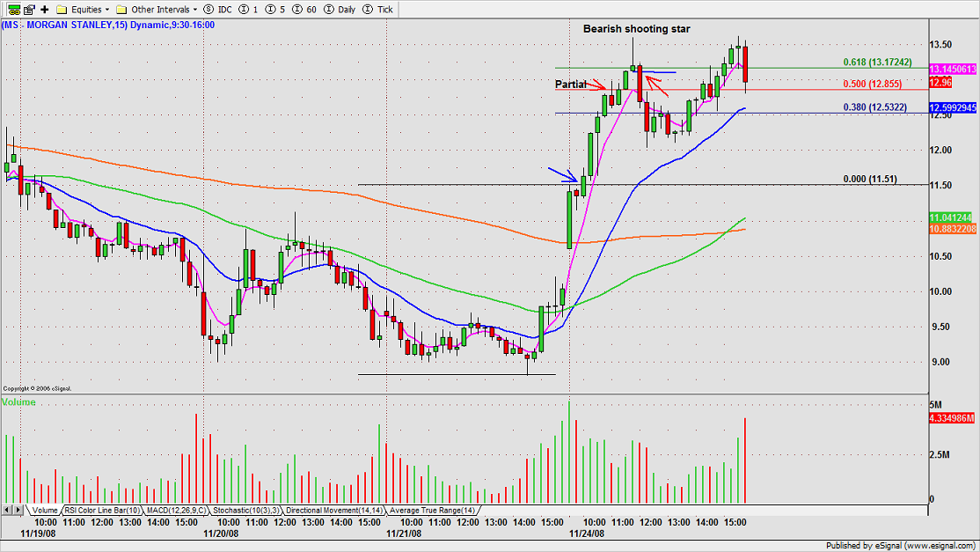Click the green 11.041244 moving average tag

point(950,217)
